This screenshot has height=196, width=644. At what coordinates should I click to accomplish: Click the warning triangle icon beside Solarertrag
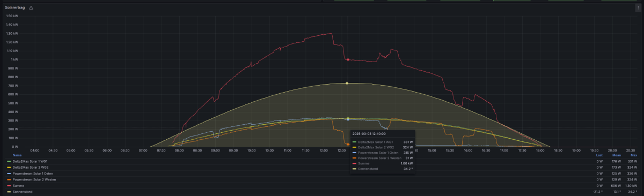(31, 8)
